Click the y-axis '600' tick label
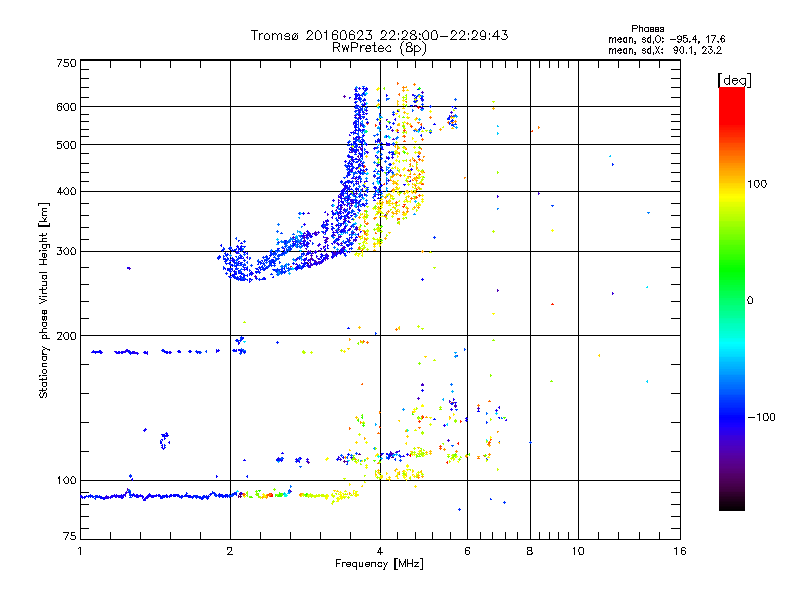This screenshot has height=600, width=800. pos(66,107)
